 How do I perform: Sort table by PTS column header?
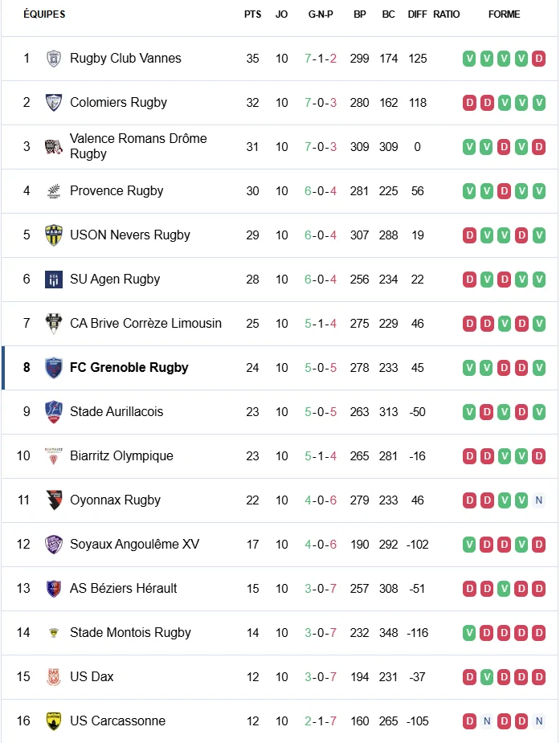pyautogui.click(x=252, y=14)
